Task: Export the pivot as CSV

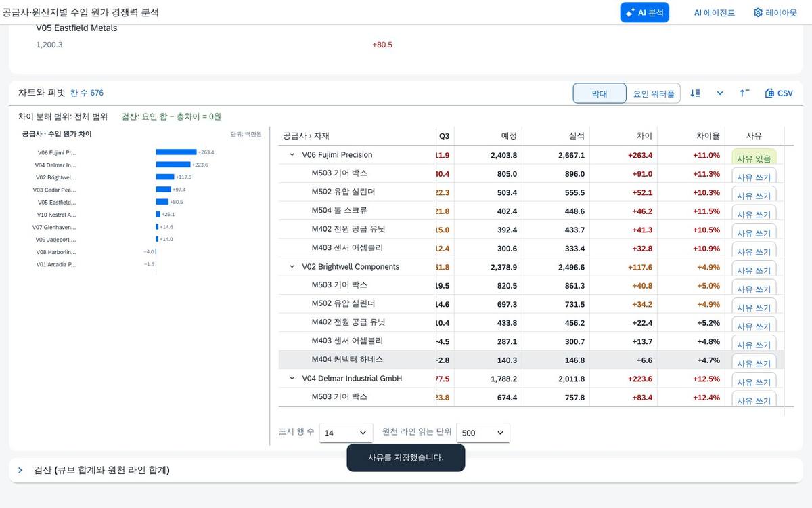Action: coord(779,93)
